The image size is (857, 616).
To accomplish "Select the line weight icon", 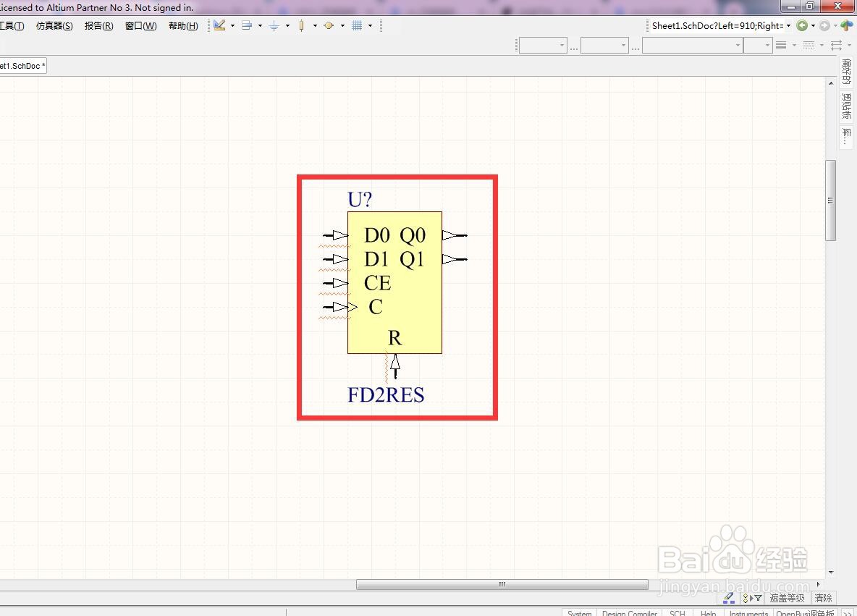I will (x=782, y=46).
